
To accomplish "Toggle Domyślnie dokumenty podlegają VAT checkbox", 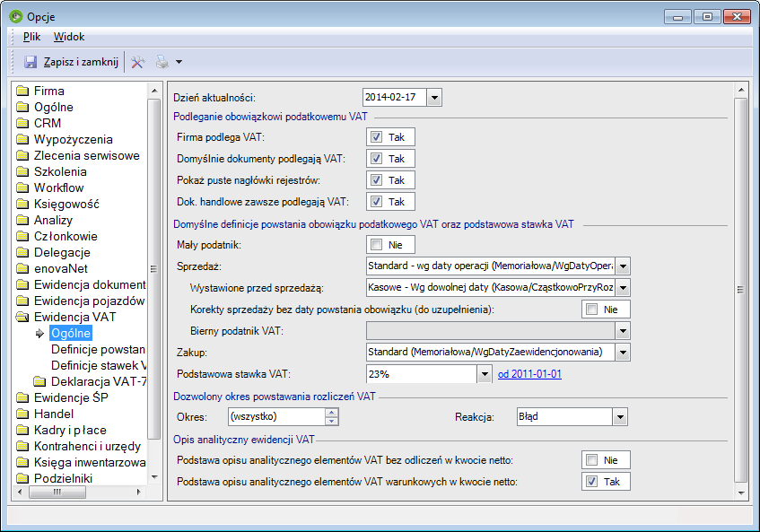I will pyautogui.click(x=376, y=159).
